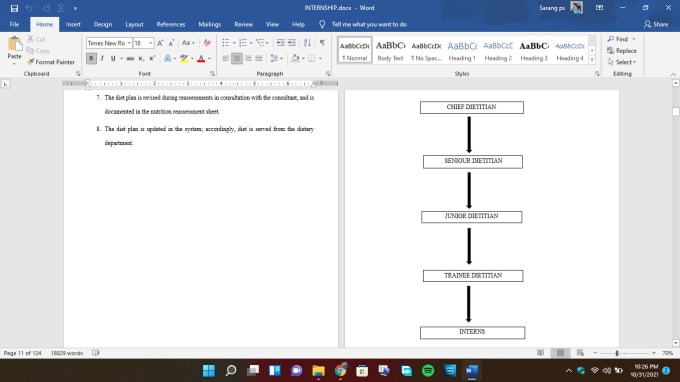This screenshot has width=680, height=382.
Task: Open line spacing dropdown
Action: click(x=276, y=58)
